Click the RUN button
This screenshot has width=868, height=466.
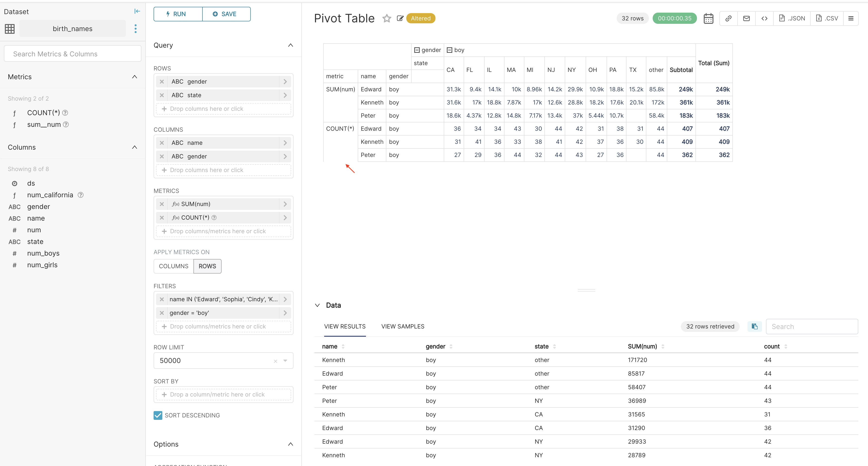(x=178, y=14)
